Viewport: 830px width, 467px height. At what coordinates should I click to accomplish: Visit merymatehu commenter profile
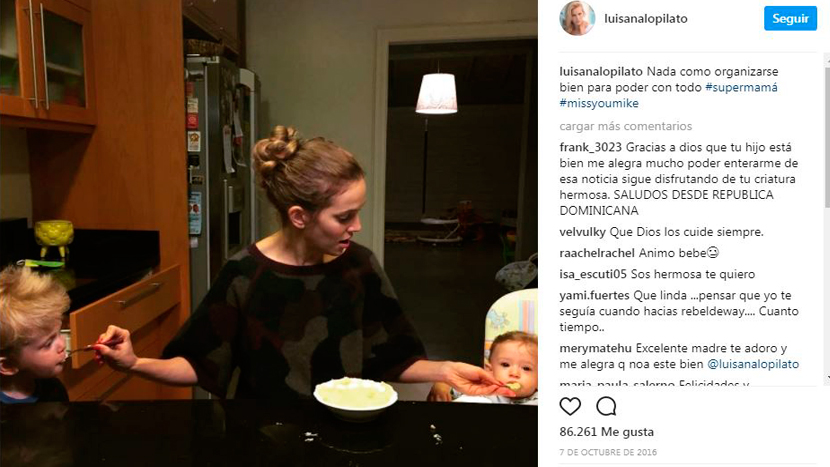pos(596,348)
